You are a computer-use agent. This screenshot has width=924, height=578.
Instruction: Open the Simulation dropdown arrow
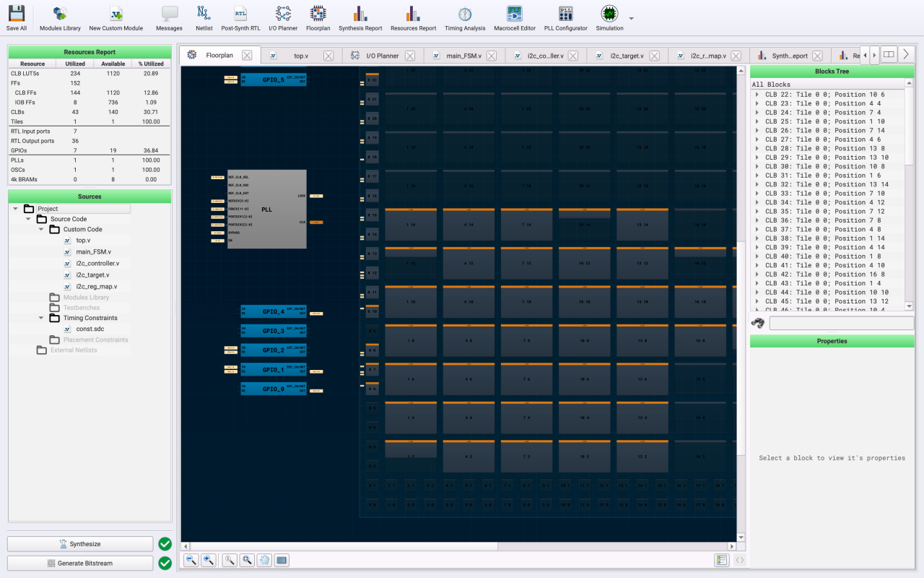pos(632,18)
